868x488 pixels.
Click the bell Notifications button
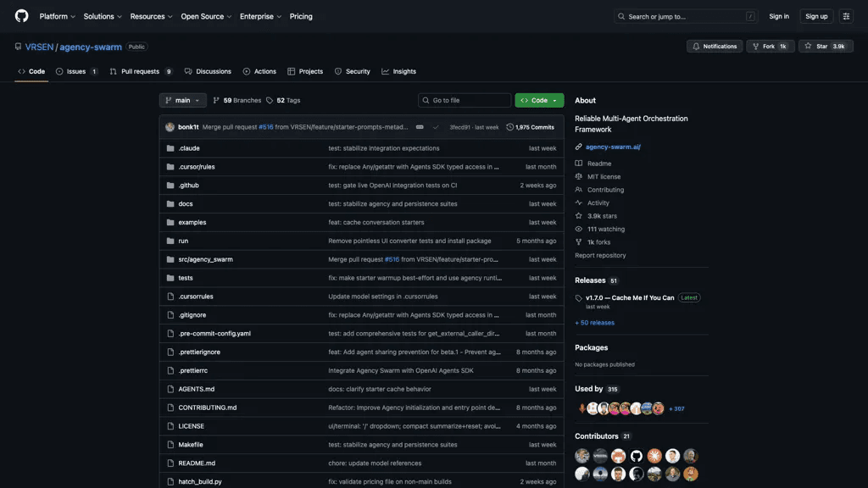(x=715, y=47)
